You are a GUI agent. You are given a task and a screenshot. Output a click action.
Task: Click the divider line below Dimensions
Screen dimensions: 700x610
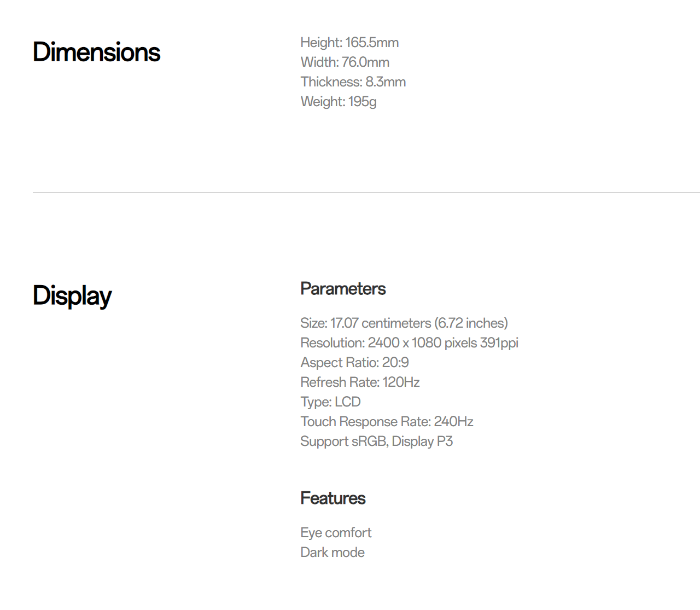[366, 192]
